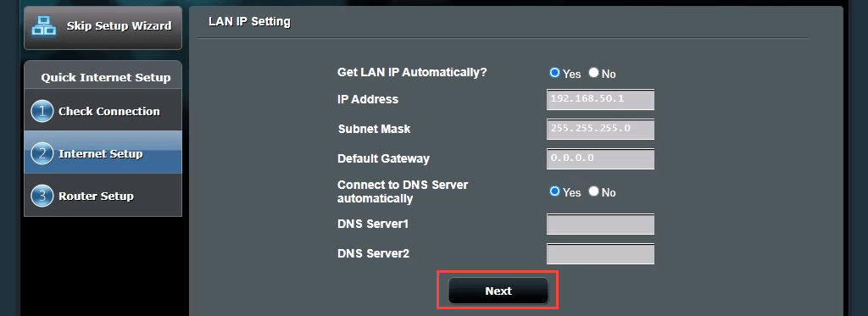This screenshot has height=316, width=868.
Task: Click the step 2 circle icon
Action: (42, 153)
